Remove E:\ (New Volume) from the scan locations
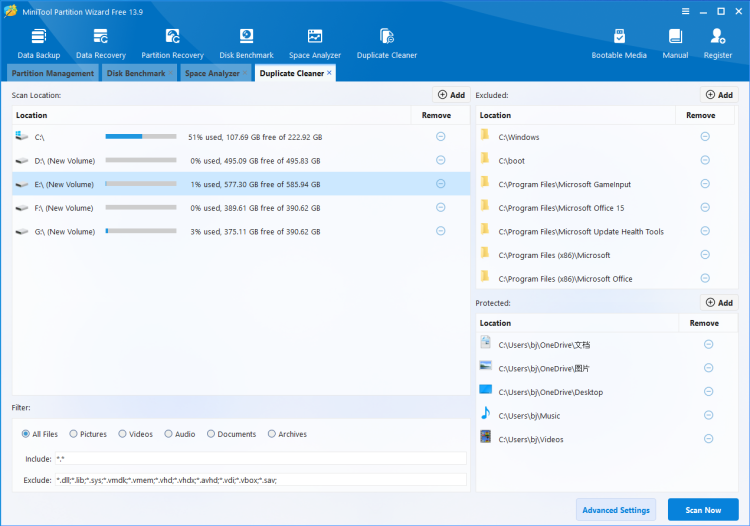This screenshot has width=750, height=526. [441, 184]
